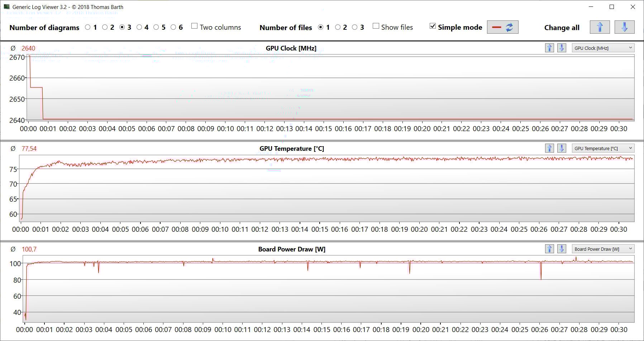
Task: Click the Board Power Draw [W] chart title
Action: [x=292, y=249]
